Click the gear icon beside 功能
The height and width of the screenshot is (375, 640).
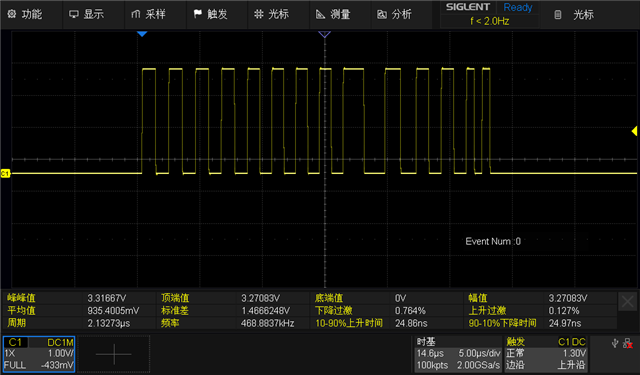[11, 14]
